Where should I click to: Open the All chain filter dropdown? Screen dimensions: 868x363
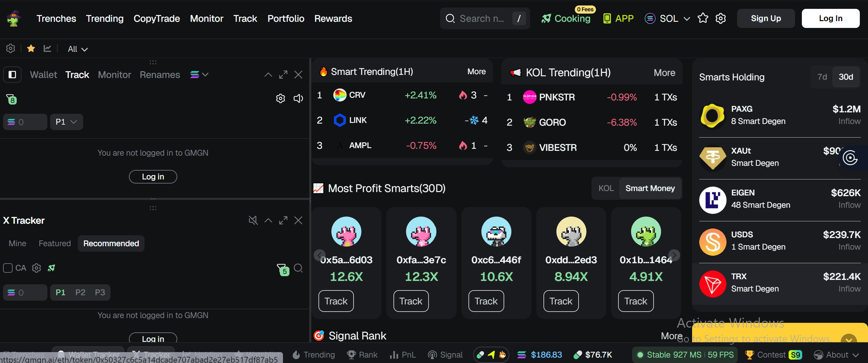[x=77, y=49]
